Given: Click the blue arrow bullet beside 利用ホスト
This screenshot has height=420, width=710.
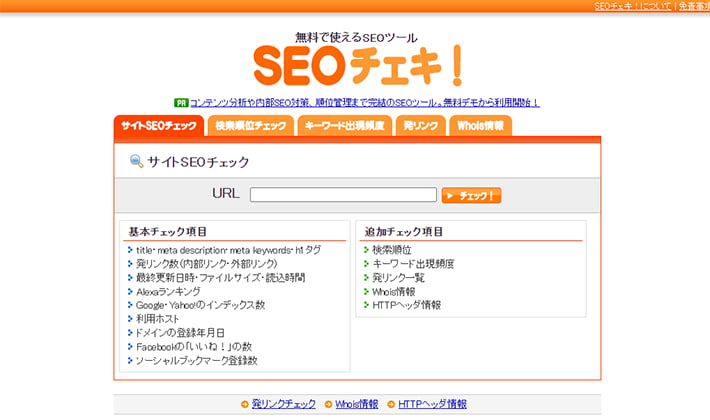Looking at the screenshot, I should pos(130,319).
